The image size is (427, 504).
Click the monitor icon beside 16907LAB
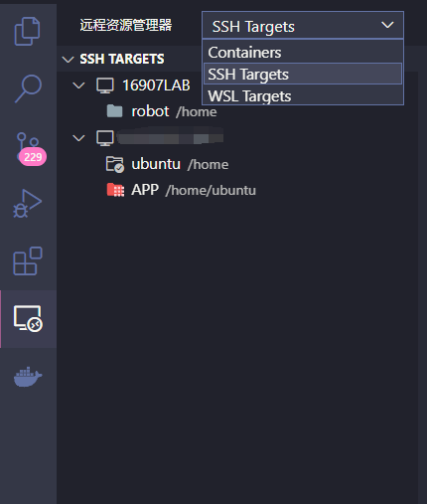pyautogui.click(x=105, y=85)
